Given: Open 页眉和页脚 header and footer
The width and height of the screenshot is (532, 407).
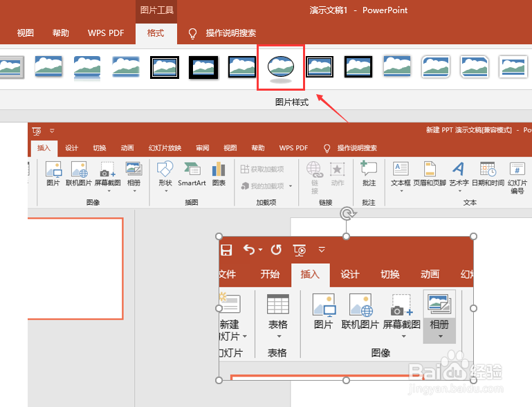Looking at the screenshot, I should click(430, 174).
